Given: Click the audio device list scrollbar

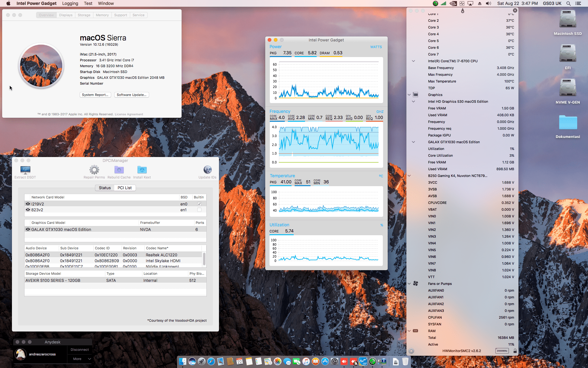Looking at the screenshot, I should click(x=204, y=259).
